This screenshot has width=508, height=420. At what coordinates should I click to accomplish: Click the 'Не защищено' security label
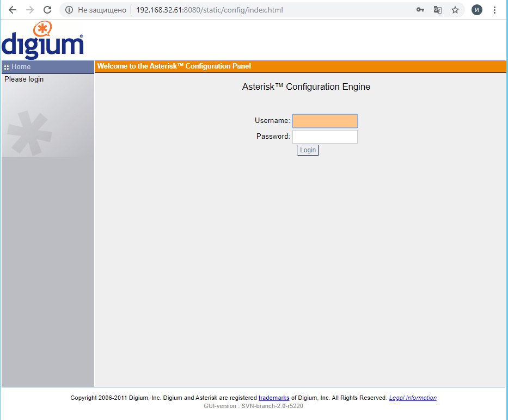tap(102, 10)
